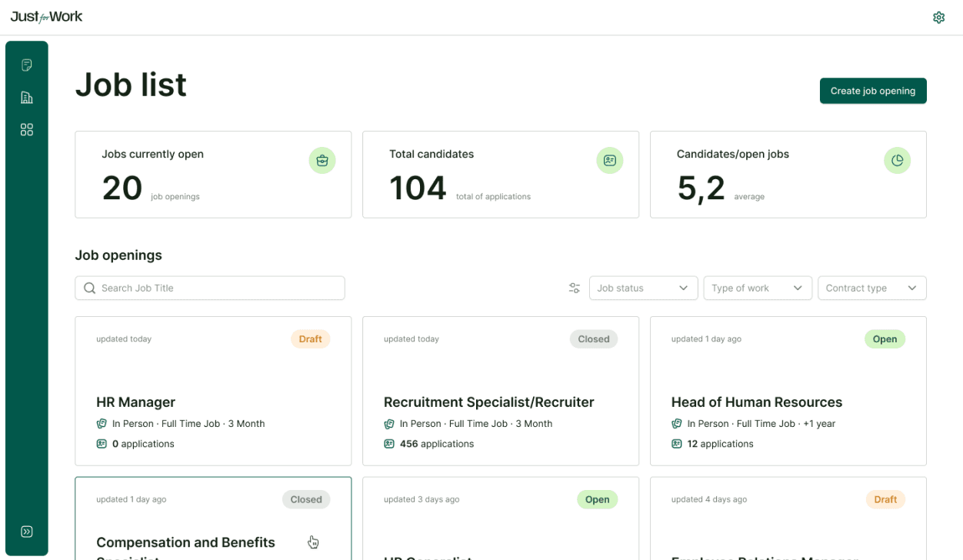Click the 20 job openings number
963x560 pixels.
[122, 188]
